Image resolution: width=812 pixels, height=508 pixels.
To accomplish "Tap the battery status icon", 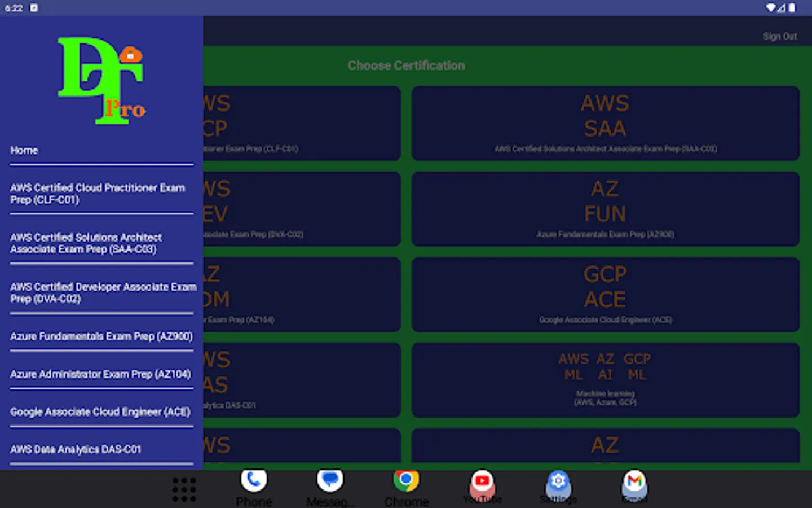I will coord(792,8).
